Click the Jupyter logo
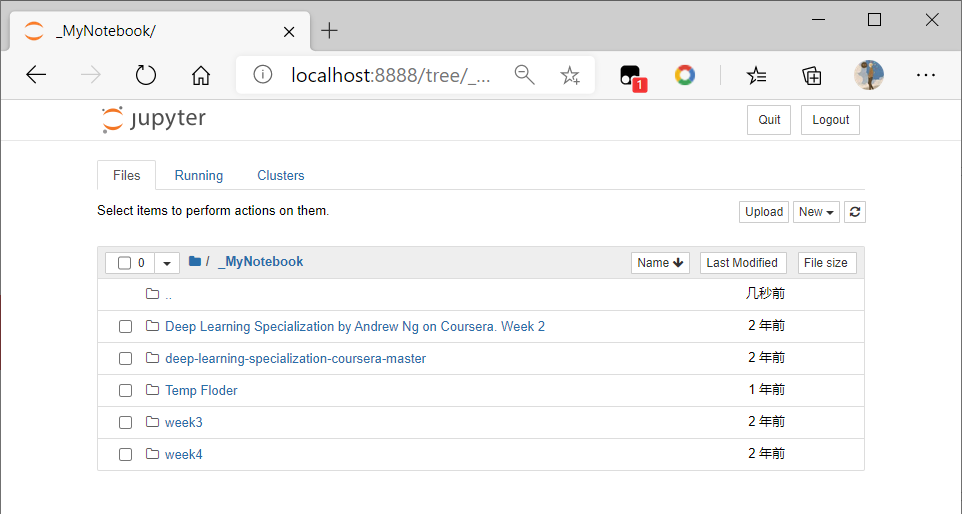 tap(153, 119)
